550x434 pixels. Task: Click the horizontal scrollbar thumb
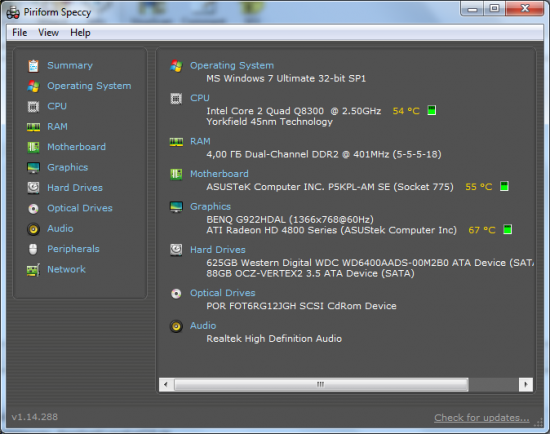click(x=321, y=385)
